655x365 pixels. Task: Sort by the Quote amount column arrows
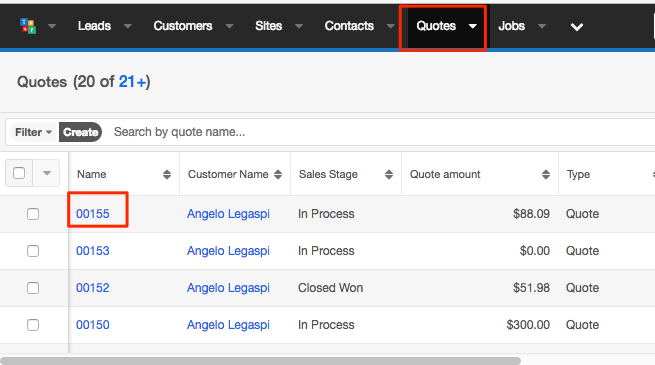(x=546, y=174)
